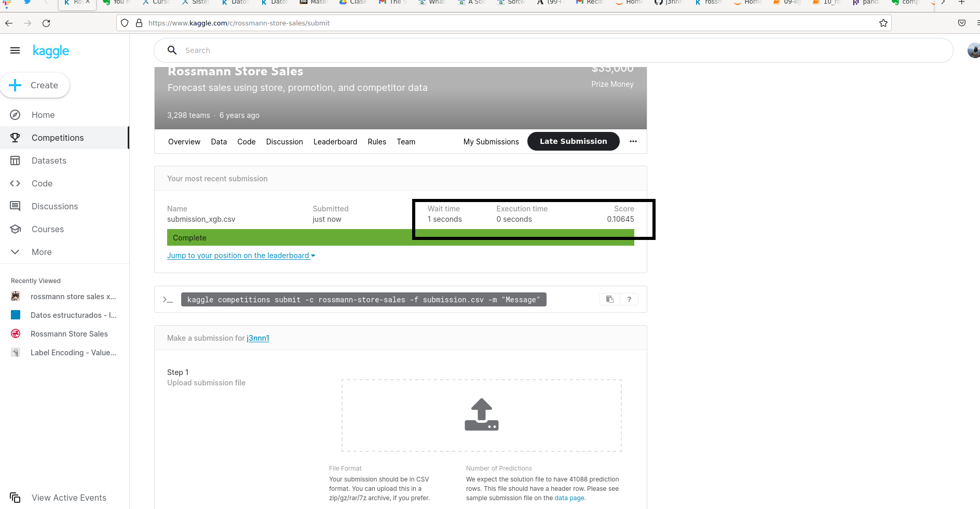Click the site padlock icon
Screen dimensions: 980x509
139,23
